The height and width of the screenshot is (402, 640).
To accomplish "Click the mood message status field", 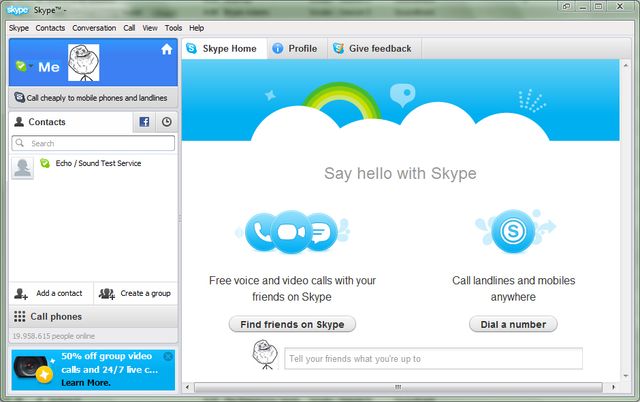I will (x=432, y=358).
